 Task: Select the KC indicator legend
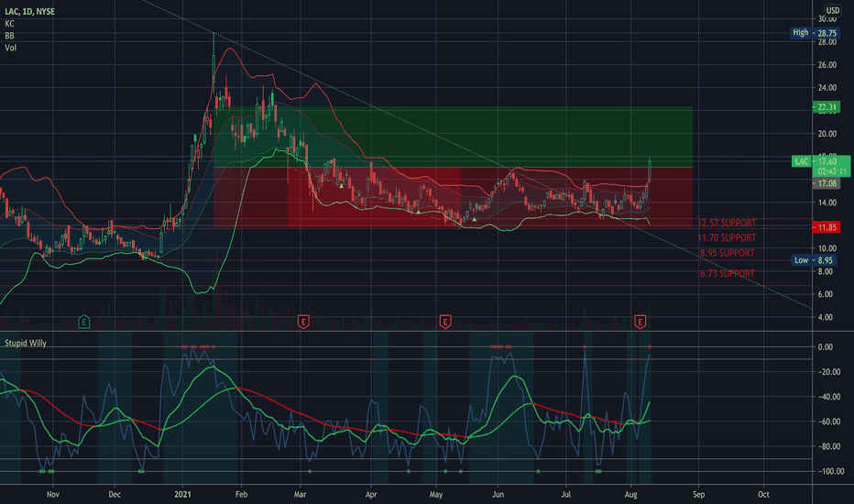coord(9,24)
